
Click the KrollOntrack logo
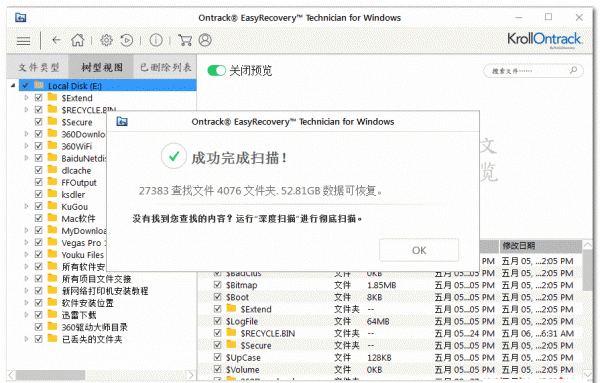tap(544, 40)
